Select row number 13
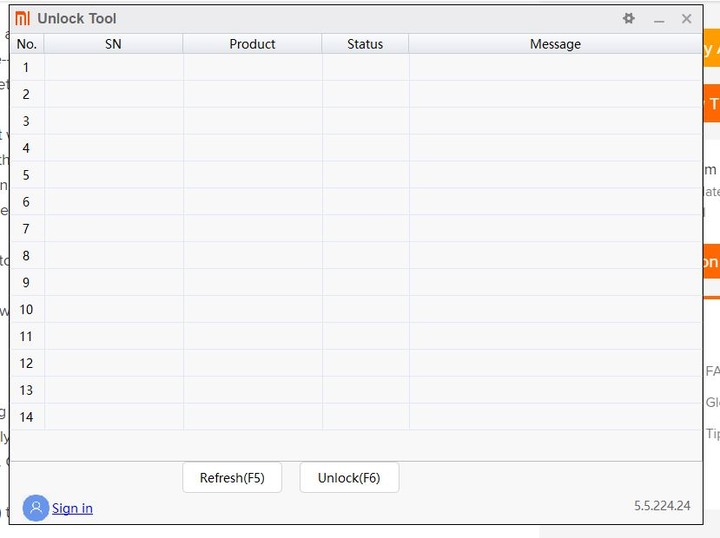720x538 pixels. click(x=356, y=390)
